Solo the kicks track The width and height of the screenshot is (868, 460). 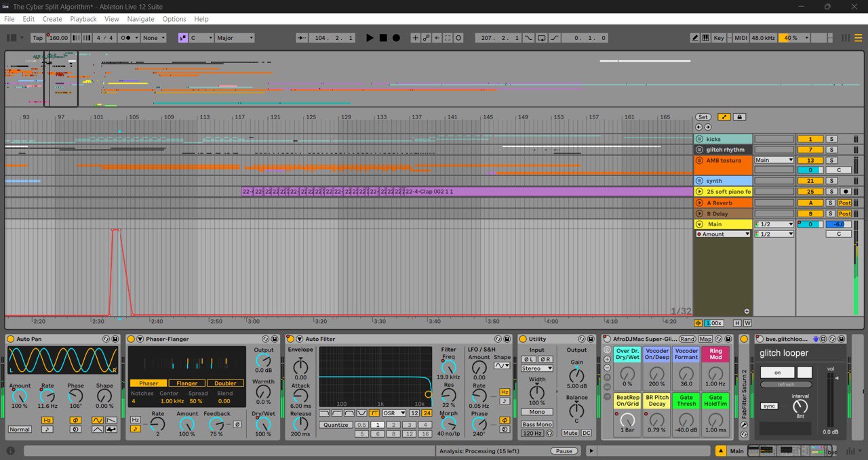click(831, 139)
